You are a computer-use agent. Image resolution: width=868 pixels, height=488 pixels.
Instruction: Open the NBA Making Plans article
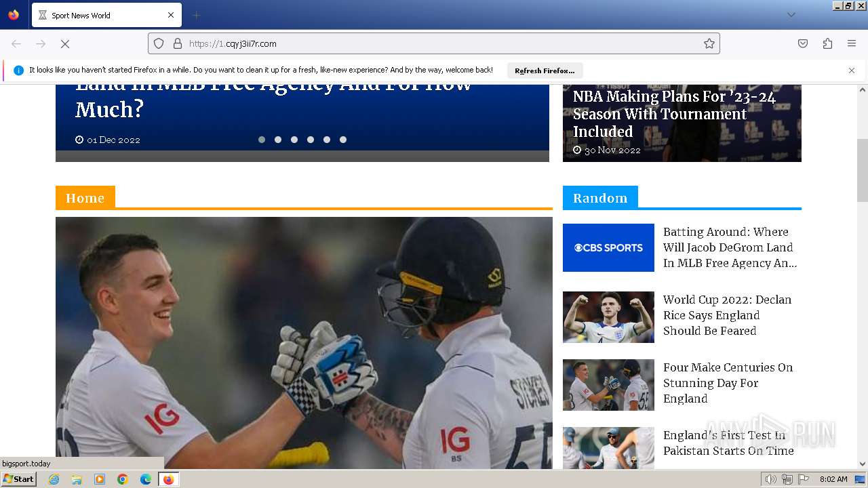[x=674, y=114]
